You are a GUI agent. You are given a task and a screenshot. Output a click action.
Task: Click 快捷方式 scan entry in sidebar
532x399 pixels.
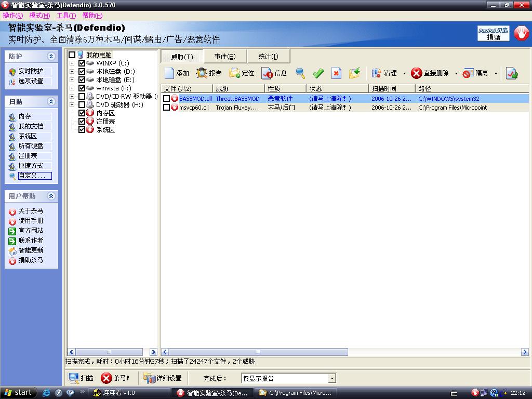[31, 166]
